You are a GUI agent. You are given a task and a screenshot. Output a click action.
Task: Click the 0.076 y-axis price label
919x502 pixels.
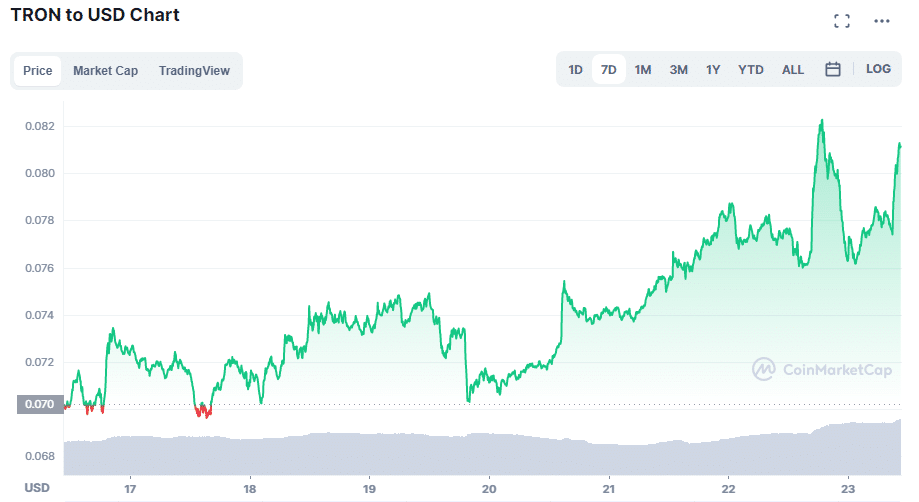[x=40, y=268]
